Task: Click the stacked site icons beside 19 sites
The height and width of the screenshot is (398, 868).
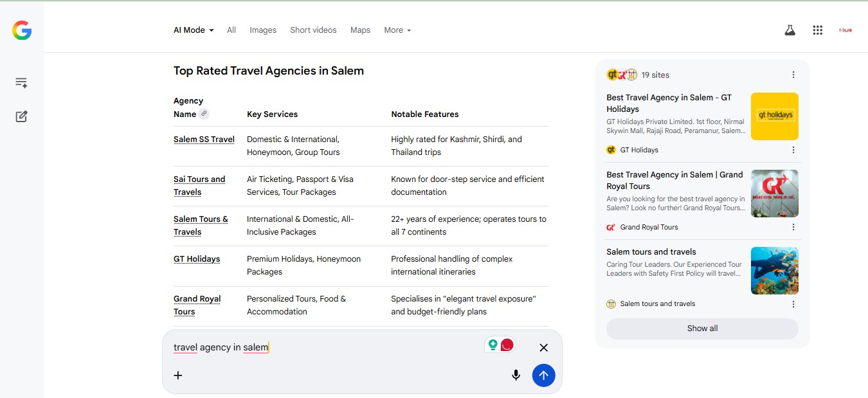Action: (622, 75)
